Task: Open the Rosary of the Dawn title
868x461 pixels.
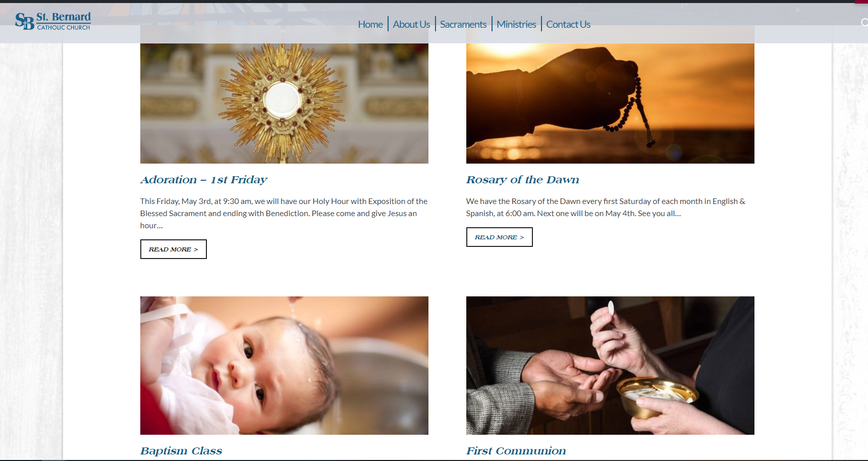Action: 522,180
